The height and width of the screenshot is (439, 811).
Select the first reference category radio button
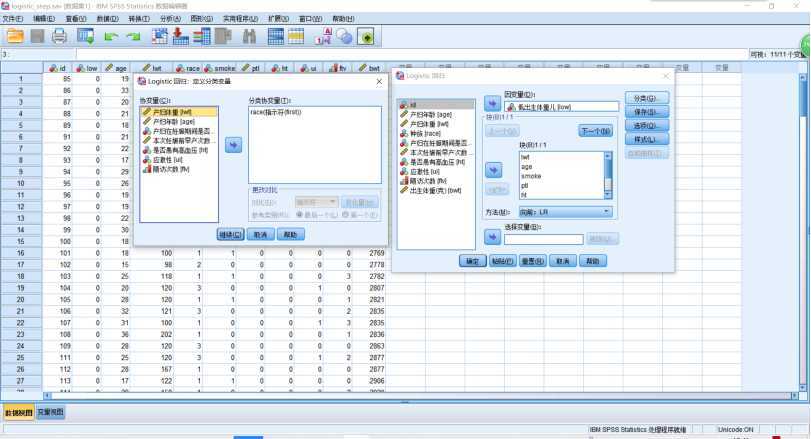pyautogui.click(x=346, y=215)
